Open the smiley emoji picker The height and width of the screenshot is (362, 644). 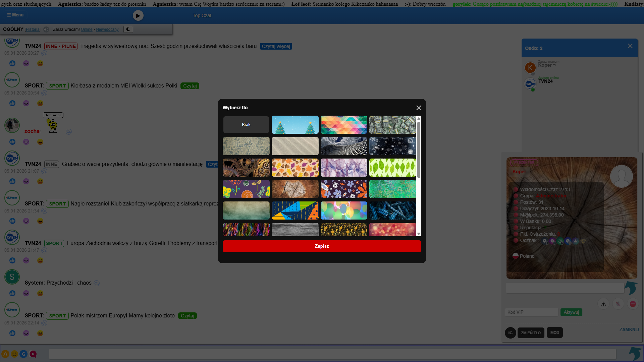tap(14, 354)
